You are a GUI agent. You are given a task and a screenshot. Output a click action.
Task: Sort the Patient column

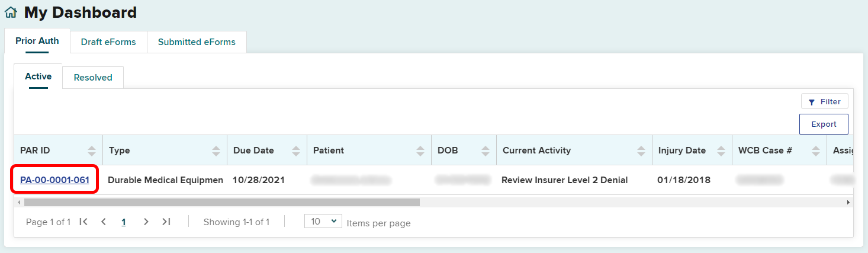(420, 150)
